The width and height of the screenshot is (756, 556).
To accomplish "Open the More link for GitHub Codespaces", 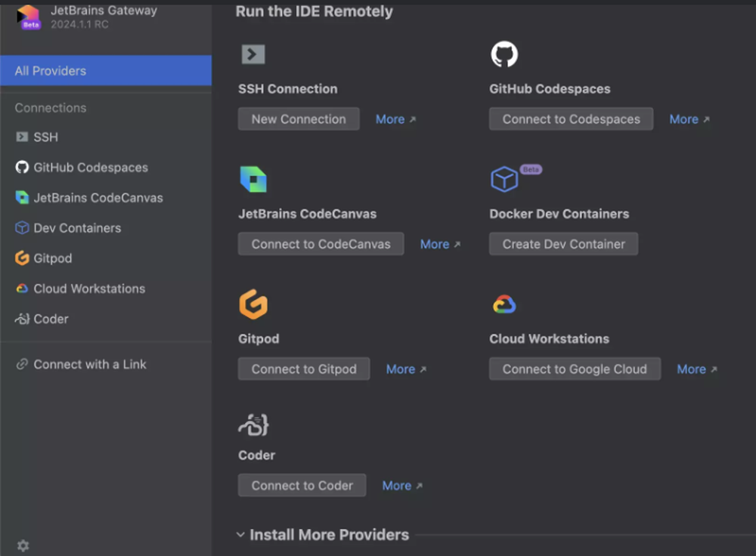I will click(x=689, y=119).
